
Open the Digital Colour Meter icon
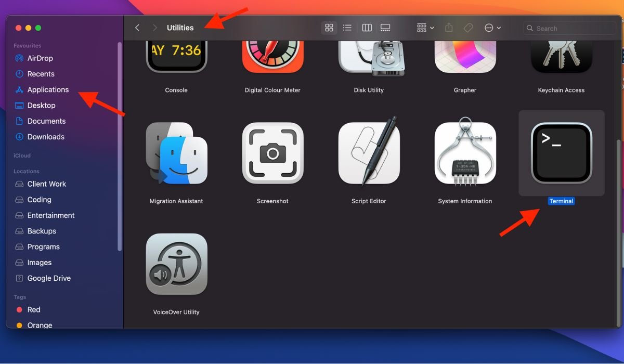(x=272, y=57)
